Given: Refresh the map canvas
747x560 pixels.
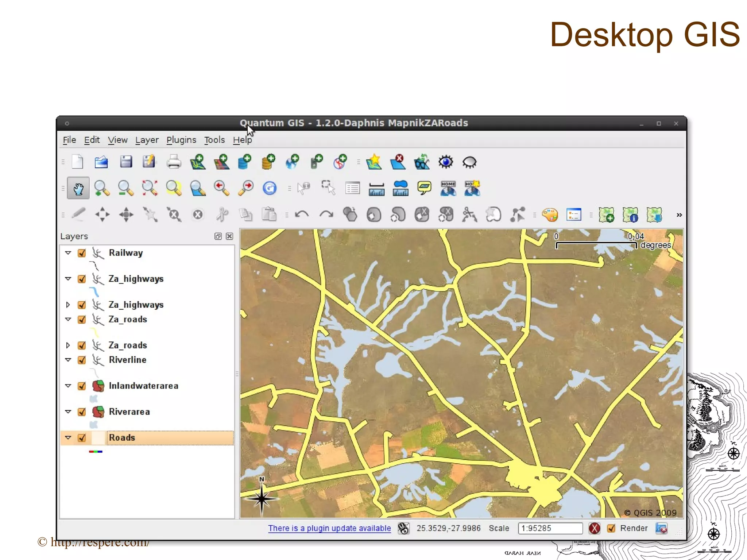Looking at the screenshot, I should click(270, 188).
